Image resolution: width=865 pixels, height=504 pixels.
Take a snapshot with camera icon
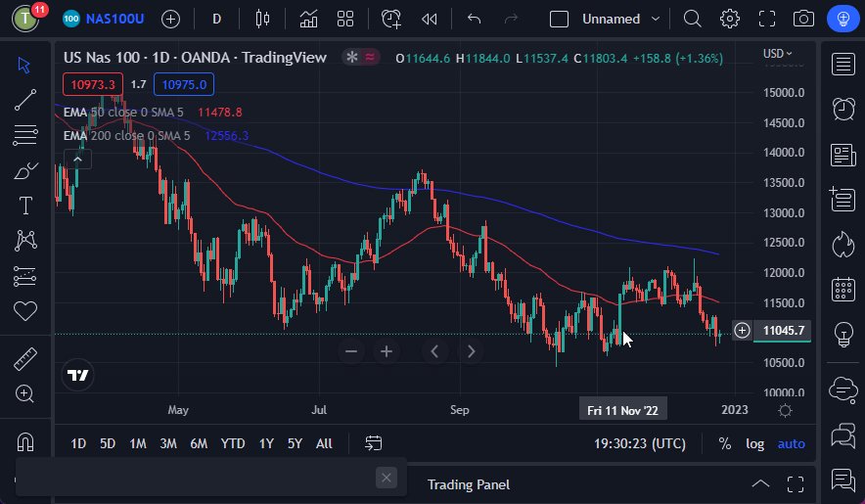(803, 19)
